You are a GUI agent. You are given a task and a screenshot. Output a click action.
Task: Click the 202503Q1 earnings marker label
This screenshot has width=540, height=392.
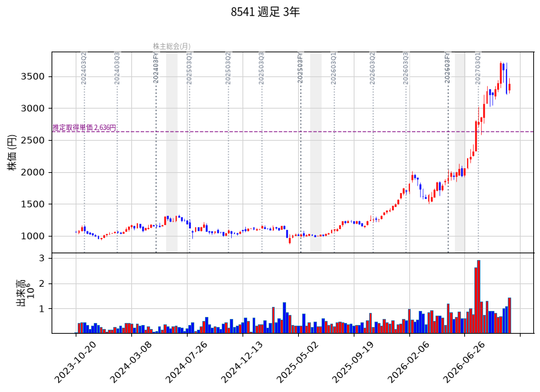click(x=189, y=68)
